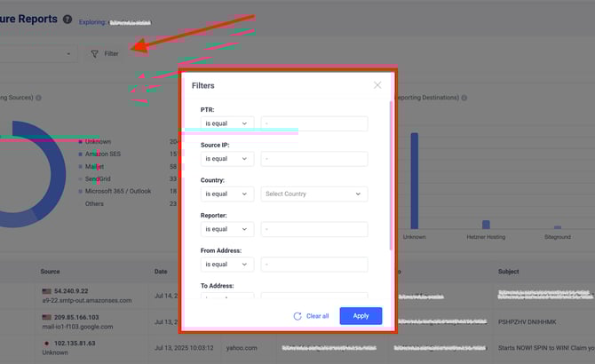Click the yahoo.com cell

[x=242, y=348]
